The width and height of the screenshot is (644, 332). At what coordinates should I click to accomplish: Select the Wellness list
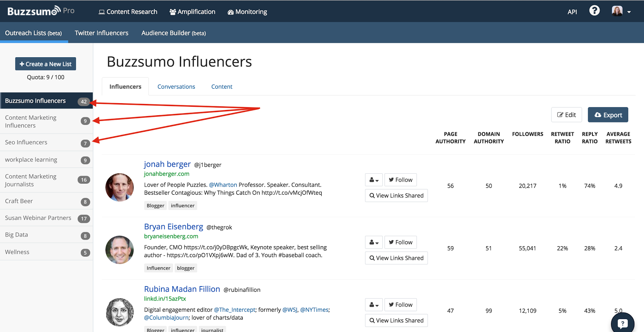coord(46,252)
